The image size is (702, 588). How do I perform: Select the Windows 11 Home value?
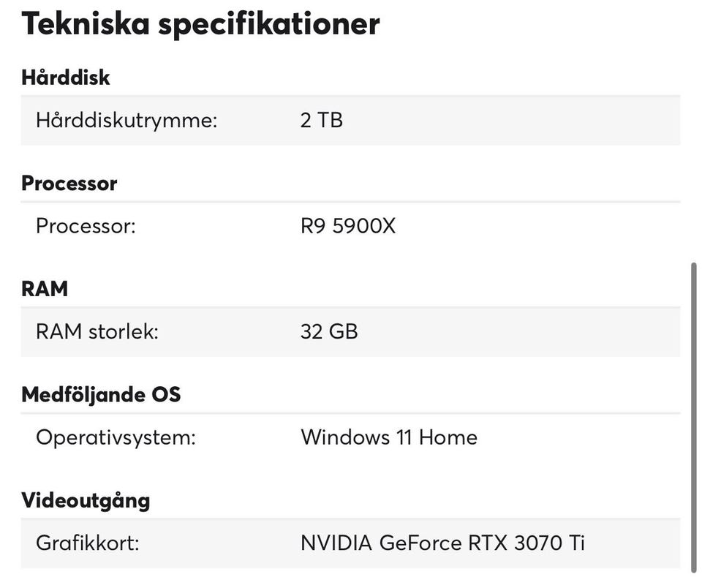tap(388, 438)
